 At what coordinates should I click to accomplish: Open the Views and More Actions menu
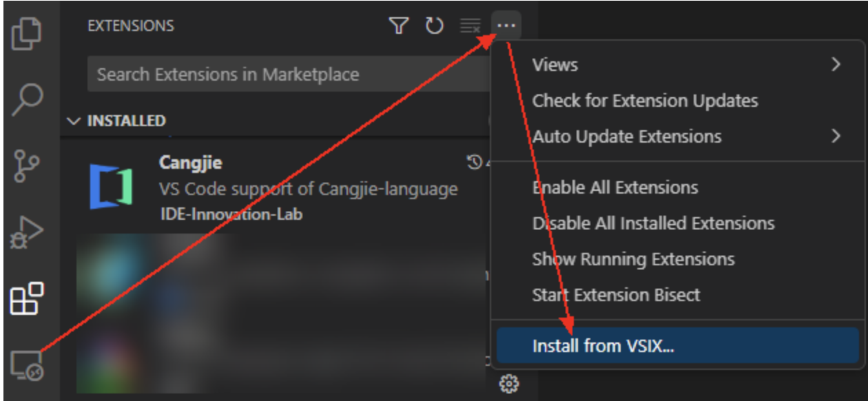(506, 26)
